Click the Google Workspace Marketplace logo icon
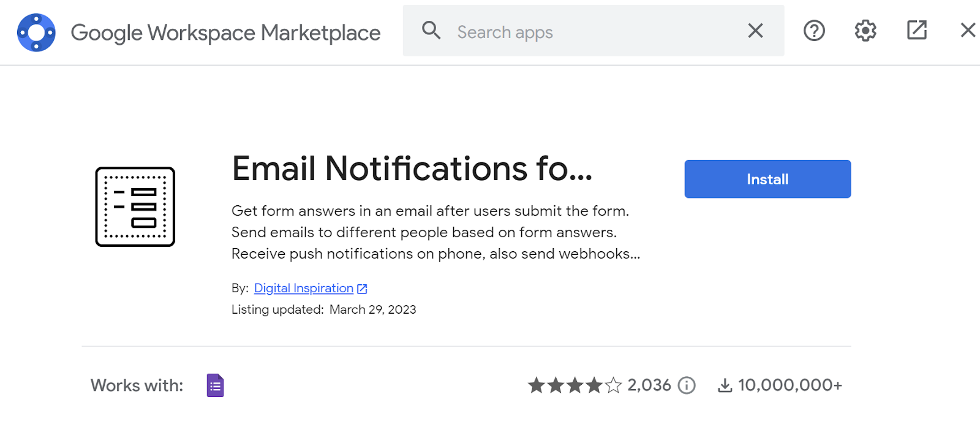 point(36,32)
